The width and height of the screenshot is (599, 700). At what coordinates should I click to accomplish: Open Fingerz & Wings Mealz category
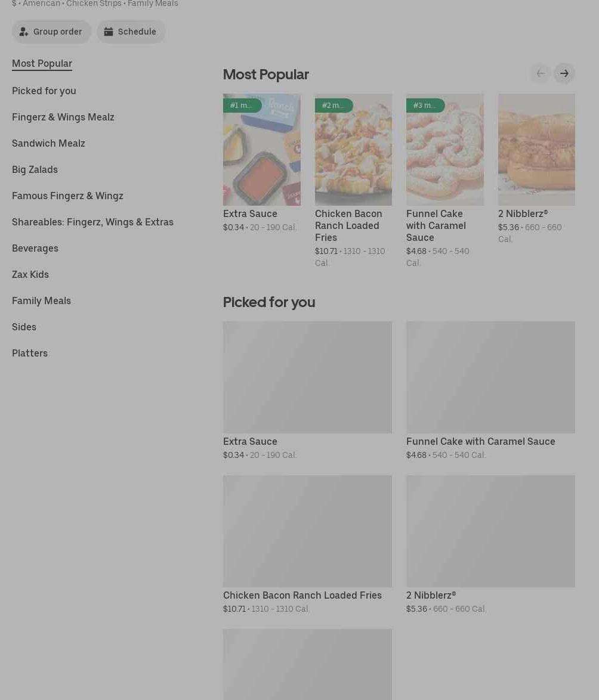(63, 117)
